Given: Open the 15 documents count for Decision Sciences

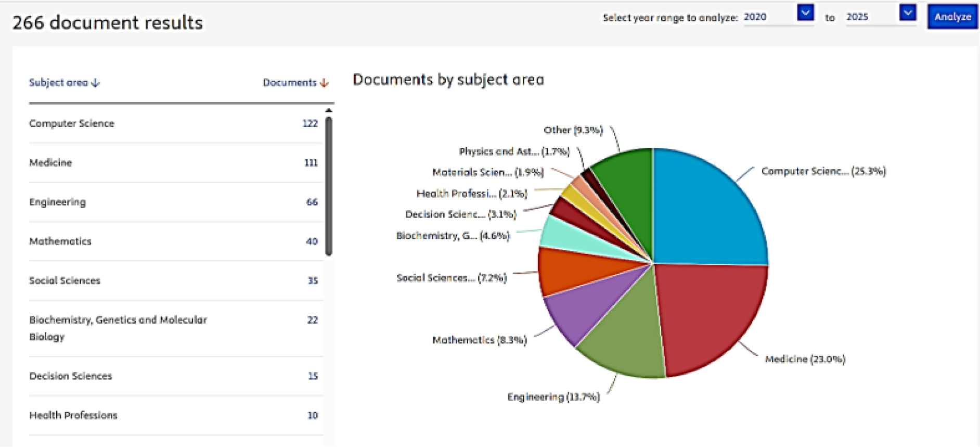Looking at the screenshot, I should pos(313,376).
